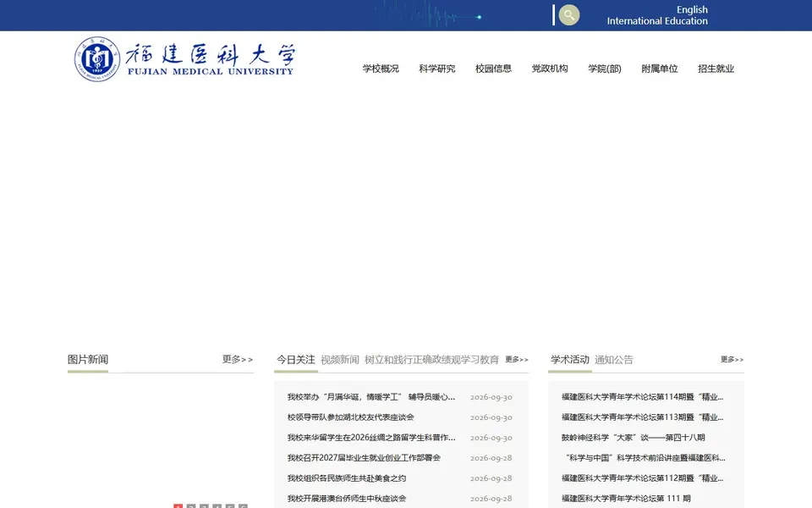This screenshot has height=508, width=812.
Task: Click date 2026-09-28 on 港澳台侨师生 row
Action: pyautogui.click(x=491, y=498)
